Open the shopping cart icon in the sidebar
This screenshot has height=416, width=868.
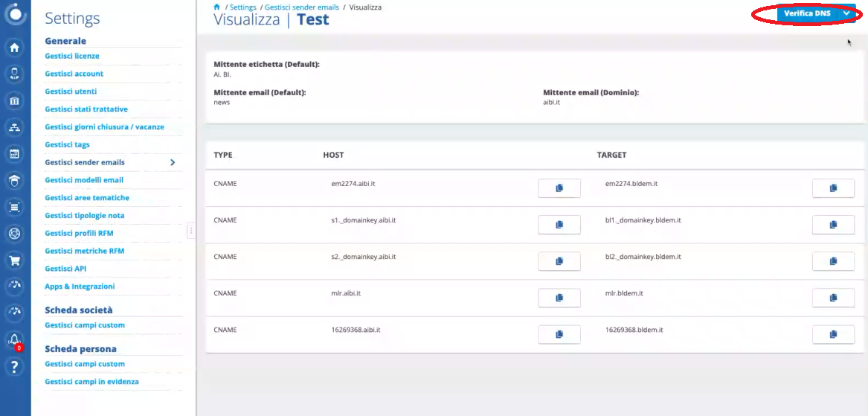(15, 260)
